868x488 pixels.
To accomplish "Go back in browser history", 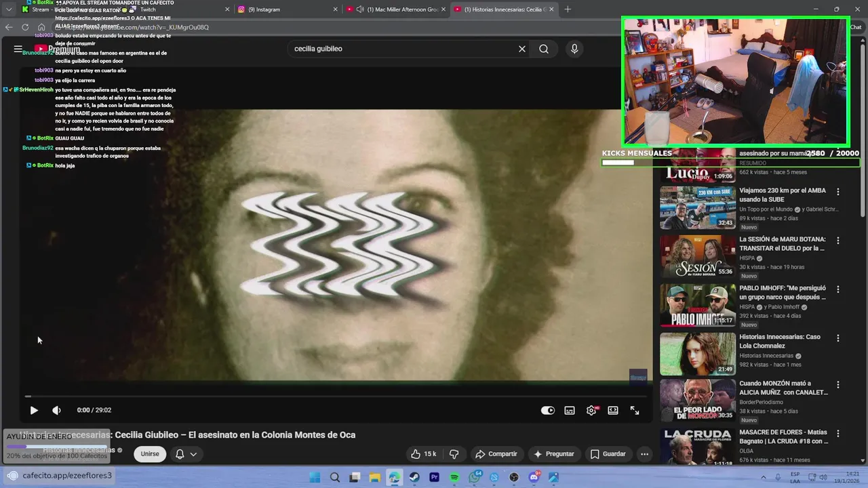I will click(x=9, y=27).
